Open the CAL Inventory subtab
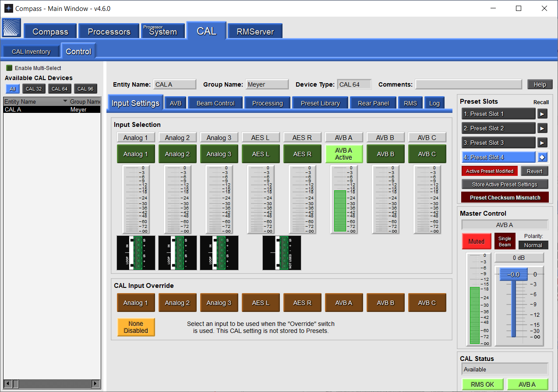Image resolution: width=558 pixels, height=392 pixels. 31,52
